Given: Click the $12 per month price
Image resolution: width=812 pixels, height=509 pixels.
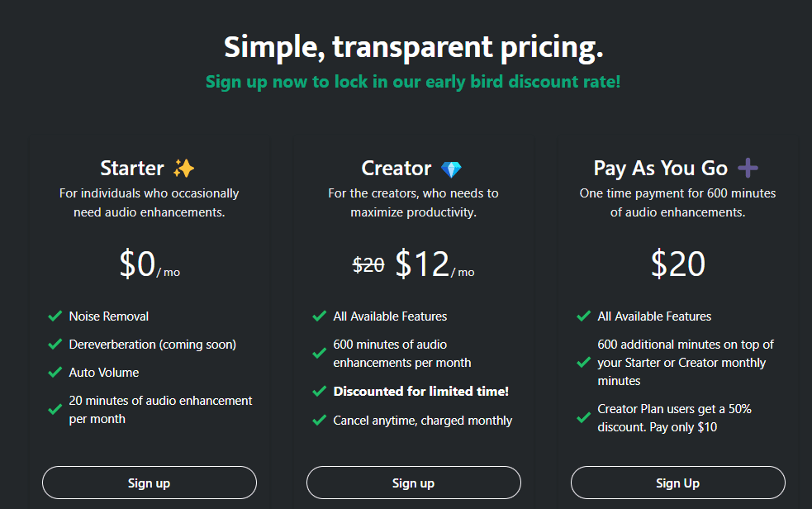Looking at the screenshot, I should pos(434,264).
